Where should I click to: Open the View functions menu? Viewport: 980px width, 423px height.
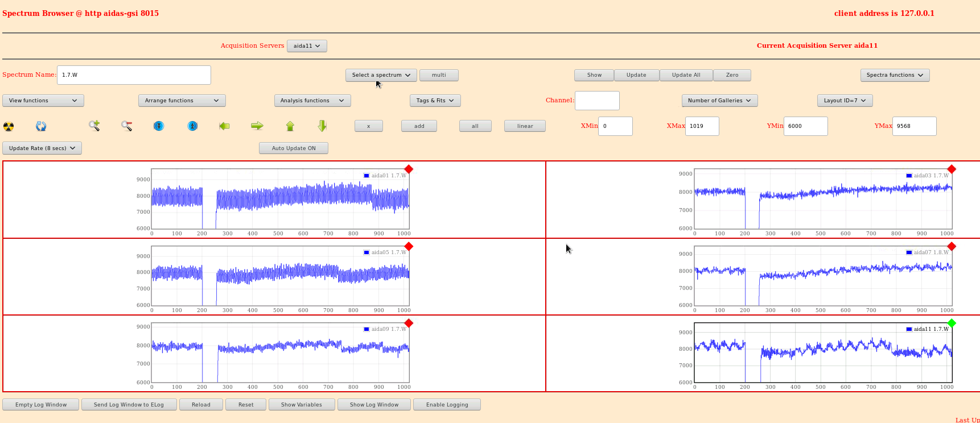click(x=43, y=101)
